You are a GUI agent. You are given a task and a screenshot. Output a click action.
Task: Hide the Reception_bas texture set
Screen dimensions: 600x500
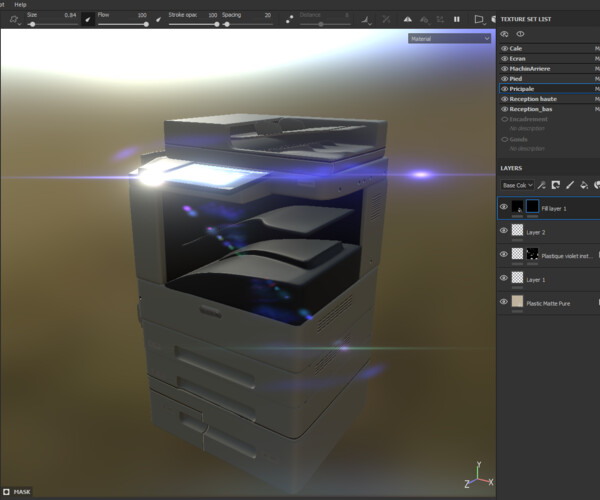(x=505, y=109)
